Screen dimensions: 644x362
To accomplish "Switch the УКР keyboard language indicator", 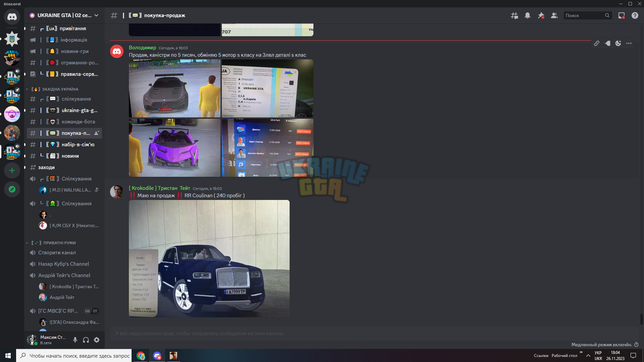I will 598,356.
